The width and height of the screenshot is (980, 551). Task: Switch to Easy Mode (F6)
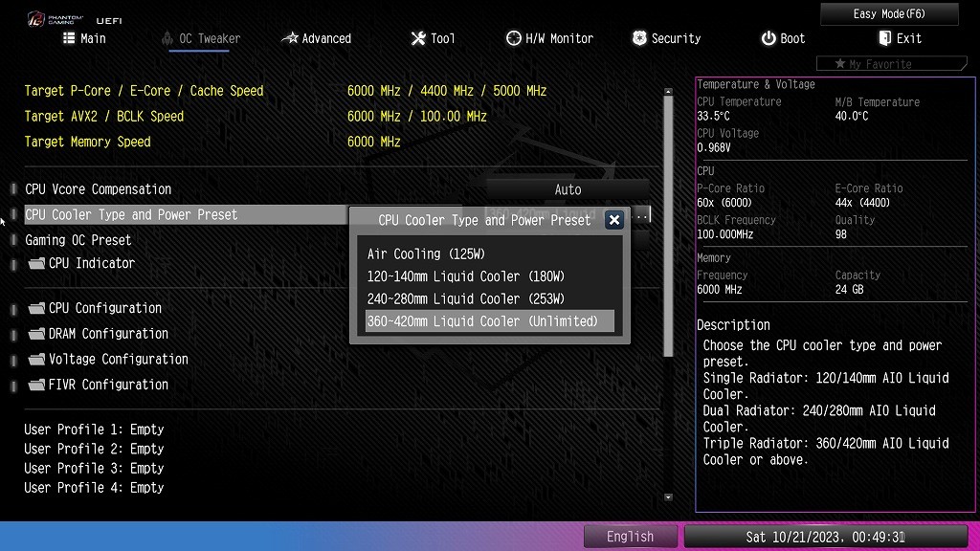tap(889, 14)
